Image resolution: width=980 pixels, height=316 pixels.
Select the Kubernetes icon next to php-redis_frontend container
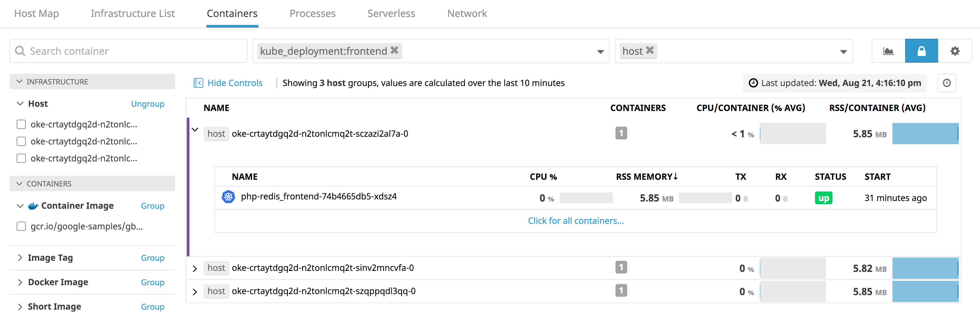point(228,197)
